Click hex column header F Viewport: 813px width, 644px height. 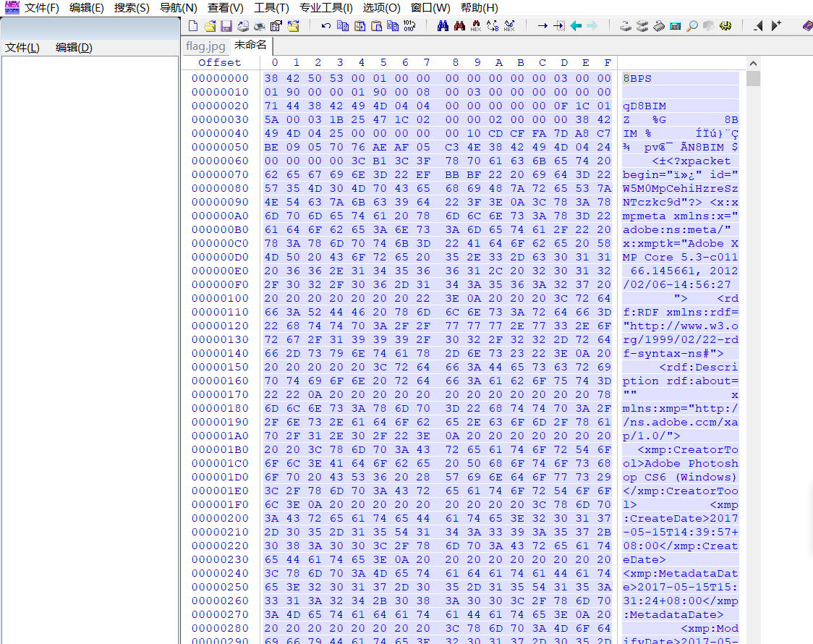[607, 63]
